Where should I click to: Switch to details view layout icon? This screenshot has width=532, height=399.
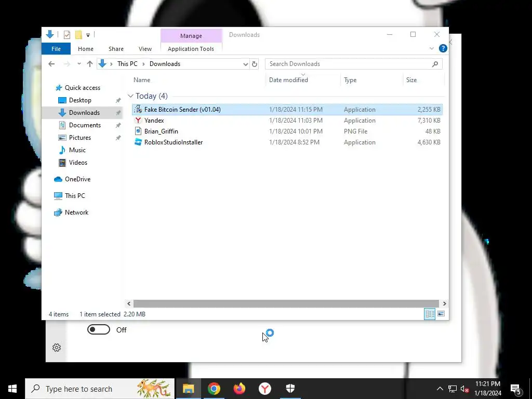pos(430,314)
